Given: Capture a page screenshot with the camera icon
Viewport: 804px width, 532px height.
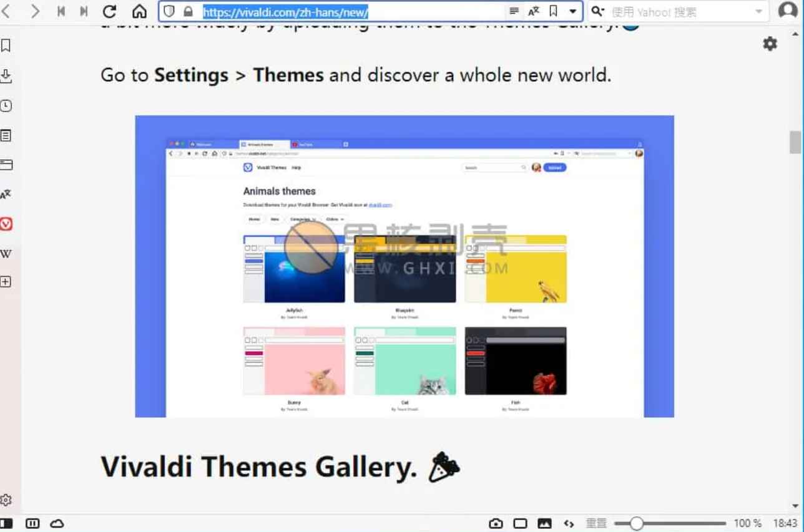Looking at the screenshot, I should click(496, 523).
